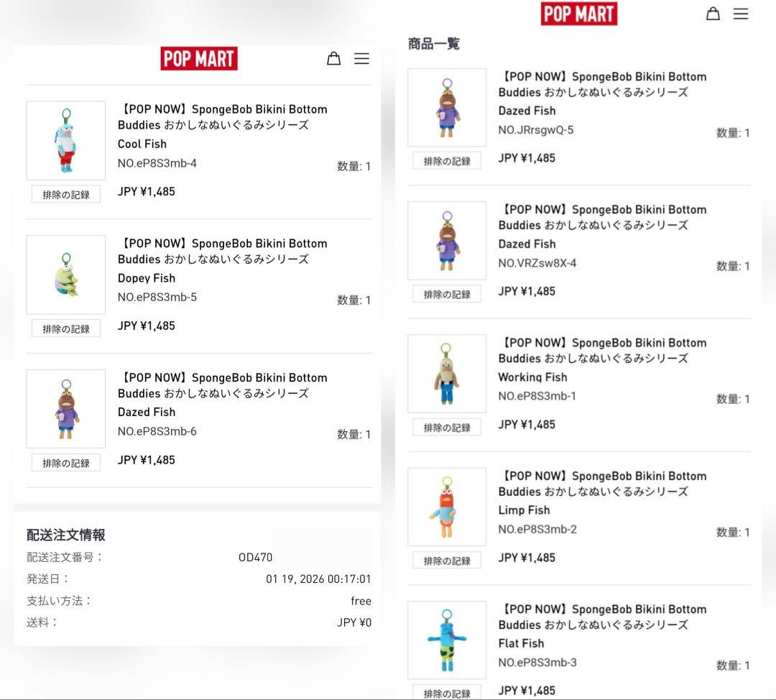The image size is (776, 700).
Task: Open hamburger menu in right screen
Action: (741, 14)
